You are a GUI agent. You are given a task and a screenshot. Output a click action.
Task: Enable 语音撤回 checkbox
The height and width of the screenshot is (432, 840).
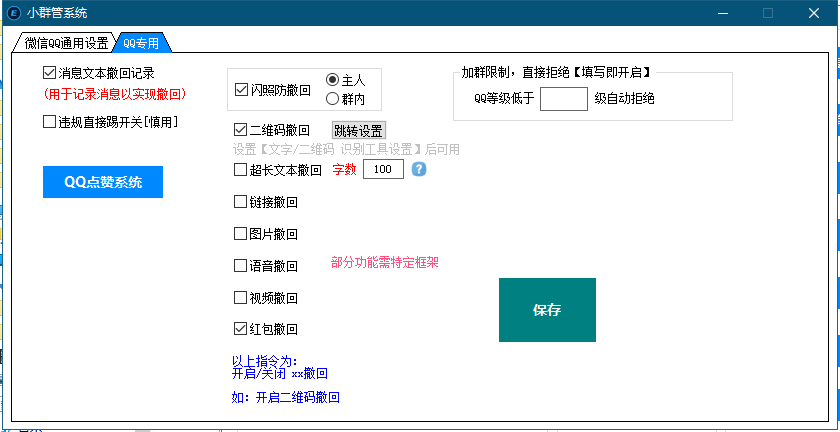coord(266,265)
